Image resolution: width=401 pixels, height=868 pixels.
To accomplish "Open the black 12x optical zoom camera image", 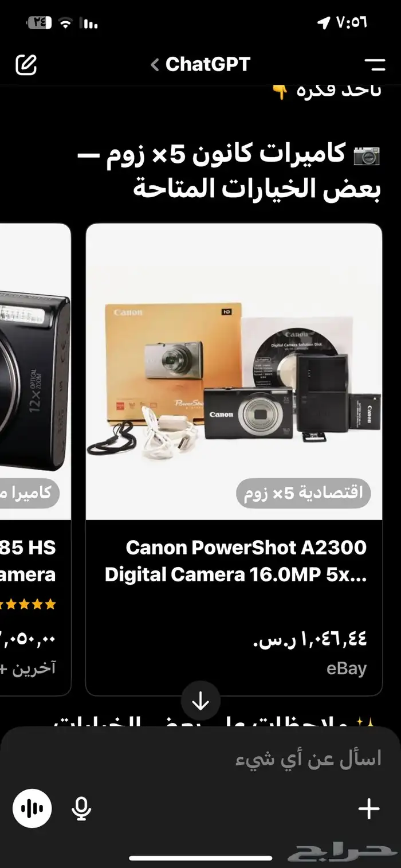I will (x=35, y=372).
